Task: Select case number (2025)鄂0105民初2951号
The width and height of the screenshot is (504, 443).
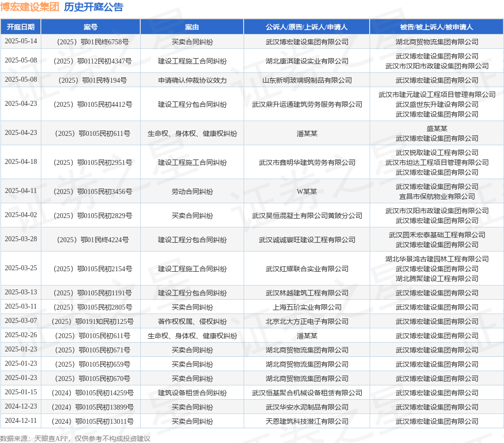Action: point(93,162)
